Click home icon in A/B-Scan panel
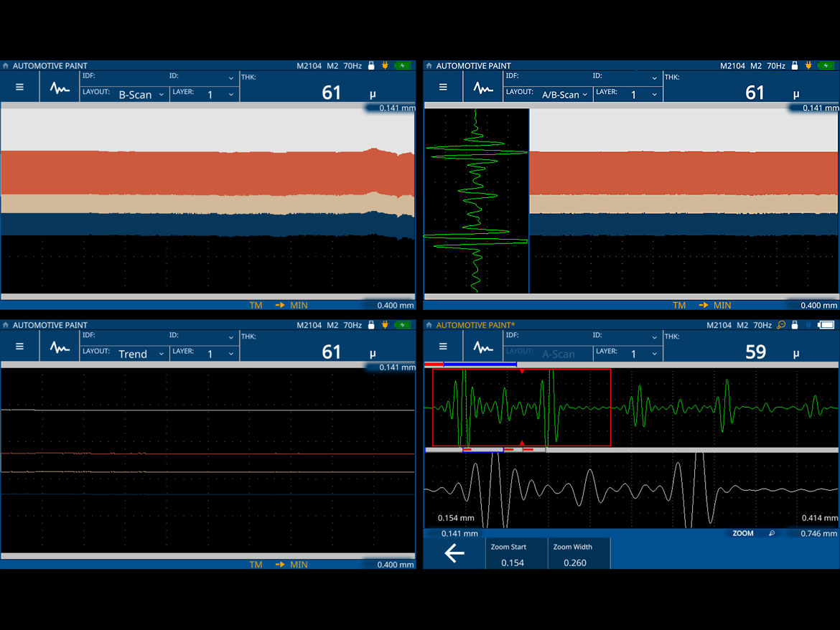This screenshot has height=630, width=840. click(429, 66)
